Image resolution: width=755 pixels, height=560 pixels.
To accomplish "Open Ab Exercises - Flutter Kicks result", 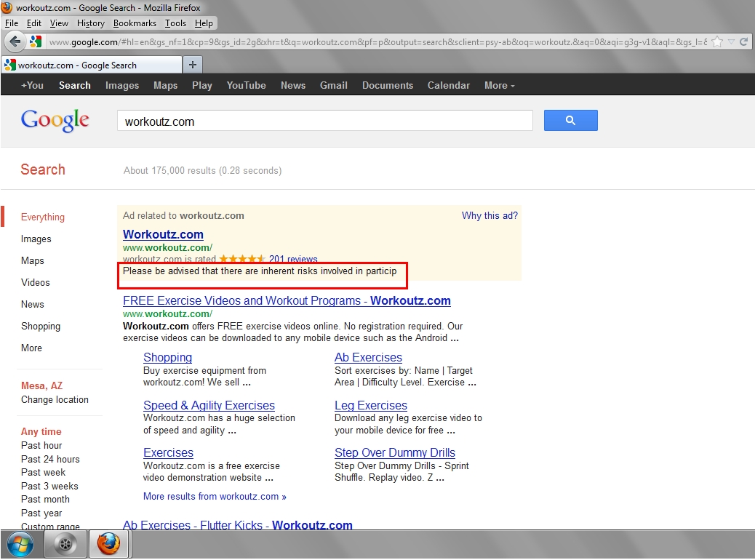I will click(238, 525).
